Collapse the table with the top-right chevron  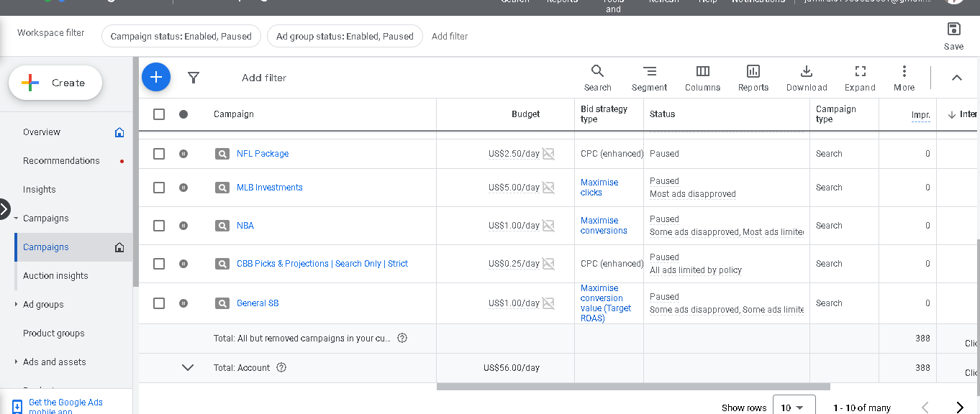(x=956, y=77)
